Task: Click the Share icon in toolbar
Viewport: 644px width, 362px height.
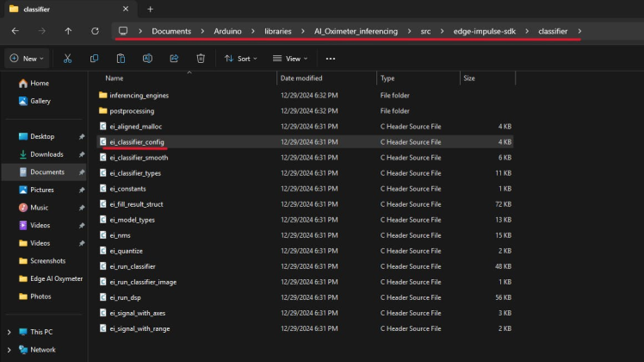Action: click(x=174, y=59)
